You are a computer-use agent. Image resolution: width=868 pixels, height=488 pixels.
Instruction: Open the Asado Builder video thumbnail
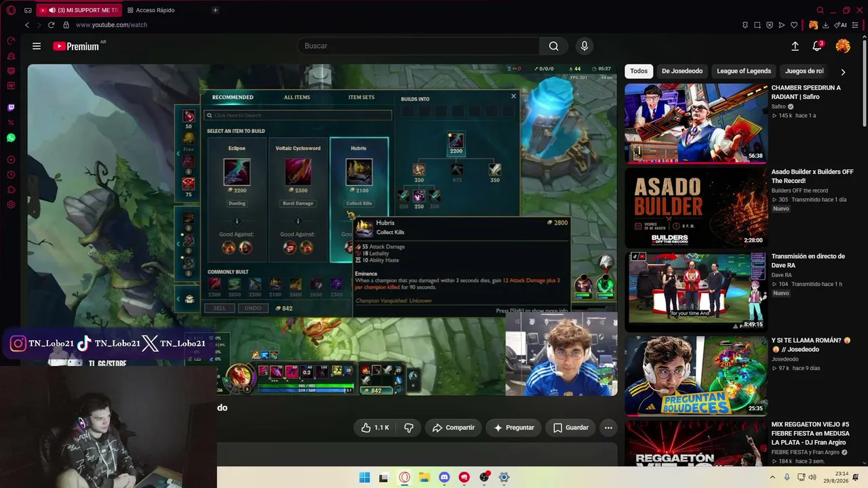pyautogui.click(x=696, y=207)
